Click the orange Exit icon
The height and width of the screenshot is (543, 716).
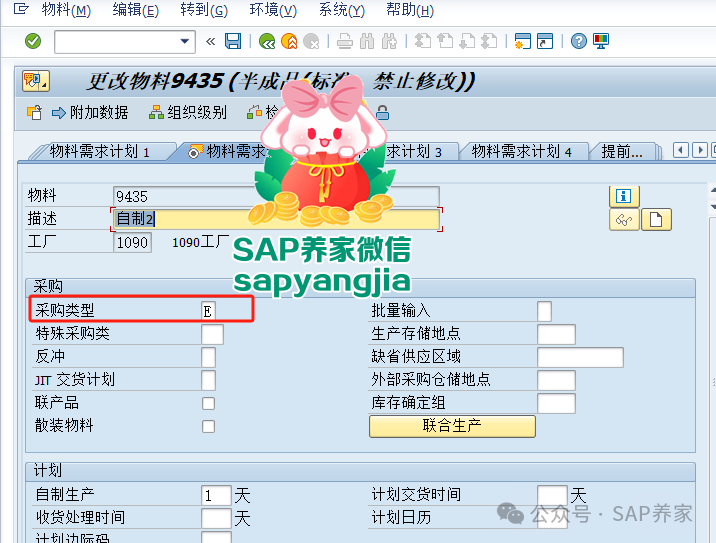pyautogui.click(x=289, y=42)
